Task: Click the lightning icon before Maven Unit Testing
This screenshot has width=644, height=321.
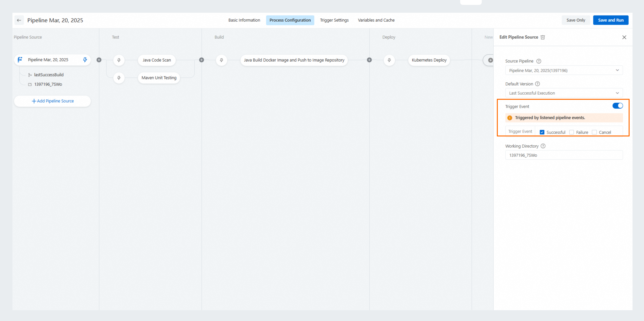Action: click(x=119, y=78)
